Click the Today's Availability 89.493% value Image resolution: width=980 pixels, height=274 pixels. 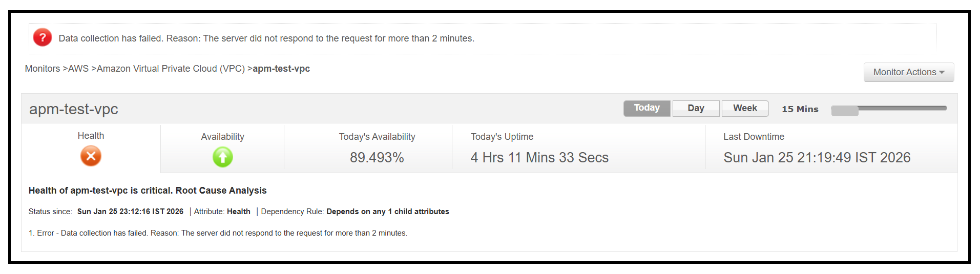(x=377, y=158)
